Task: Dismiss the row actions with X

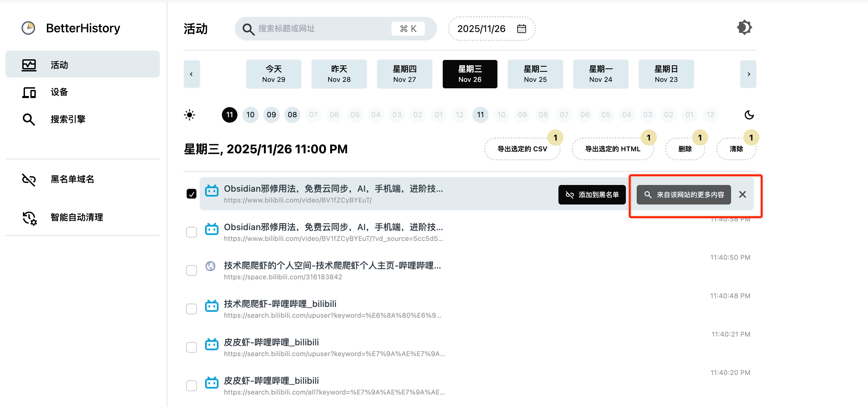Action: 742,194
